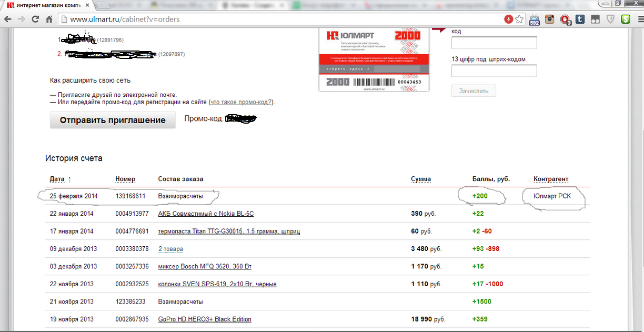The height and width of the screenshot is (332, 644).
Task: Select the интернет магазин компь... tab
Action: click(47, 5)
